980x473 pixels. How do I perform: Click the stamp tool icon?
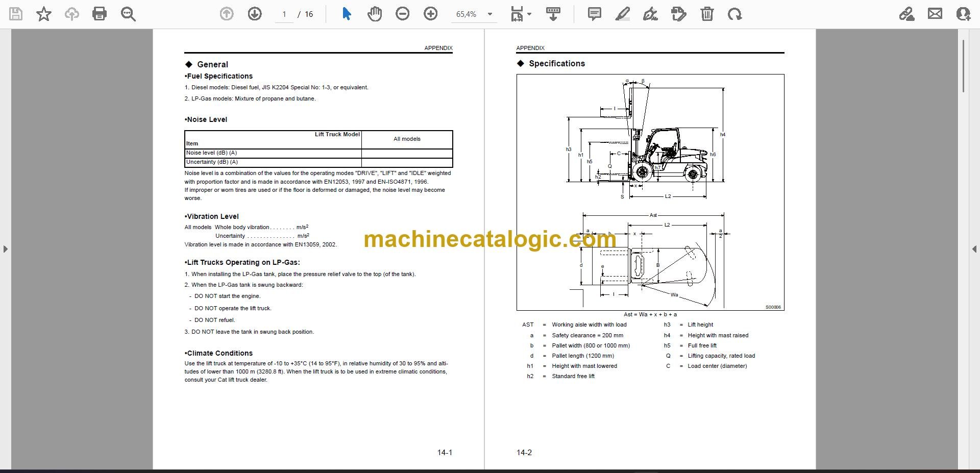point(679,14)
